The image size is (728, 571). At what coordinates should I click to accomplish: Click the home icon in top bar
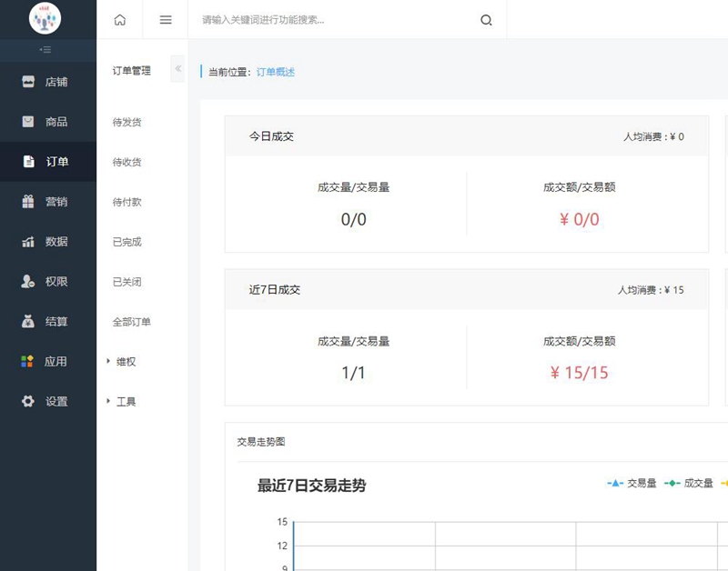click(120, 20)
